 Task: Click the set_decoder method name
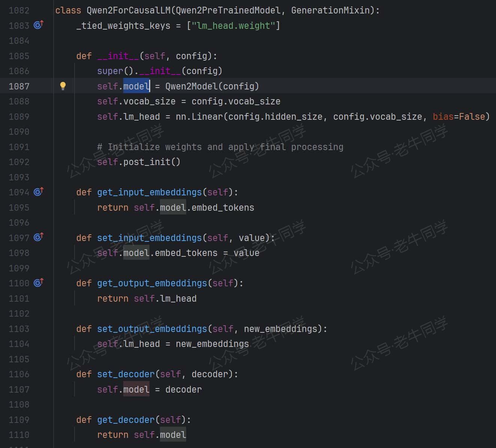pos(126,374)
